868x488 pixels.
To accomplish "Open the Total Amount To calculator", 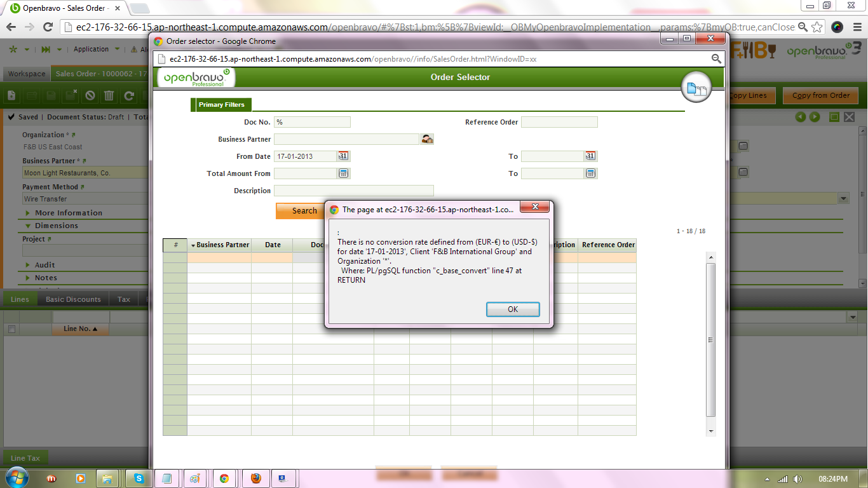I will tap(590, 173).
